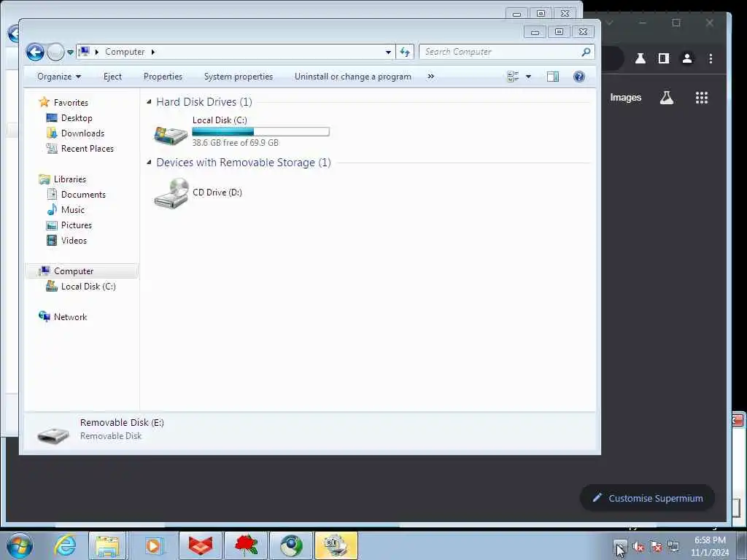Show hidden tray icons
Screen dimensions: 747x560
point(620,545)
